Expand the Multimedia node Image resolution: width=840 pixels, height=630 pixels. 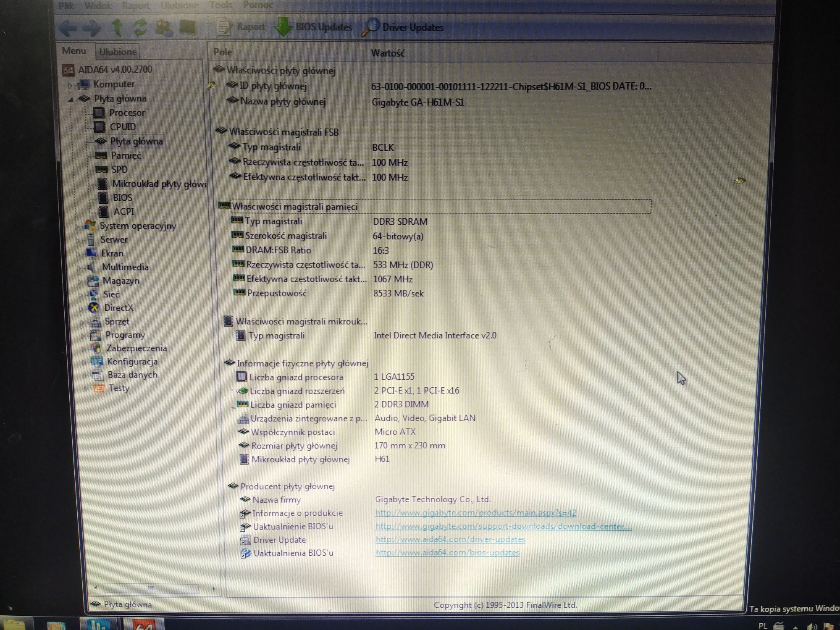coord(79,268)
